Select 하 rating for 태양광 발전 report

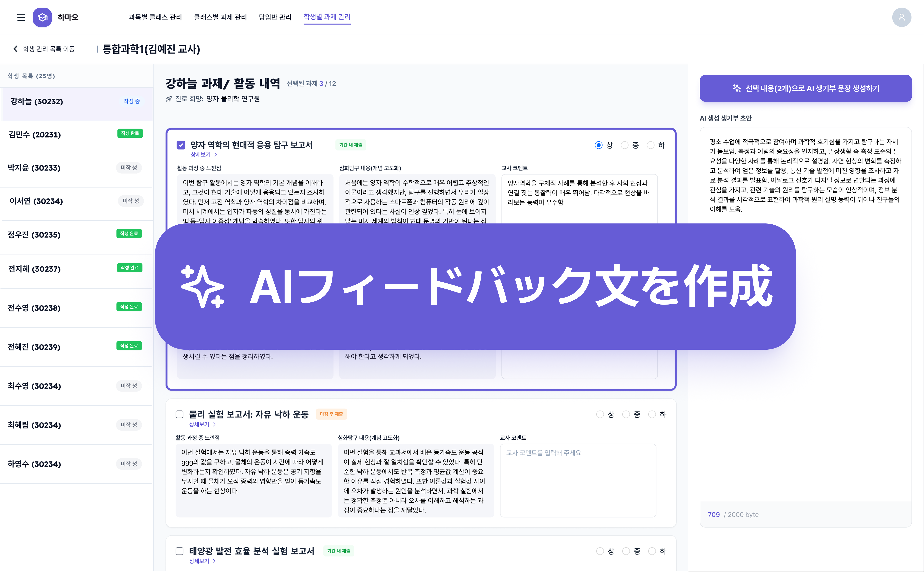pos(652,551)
